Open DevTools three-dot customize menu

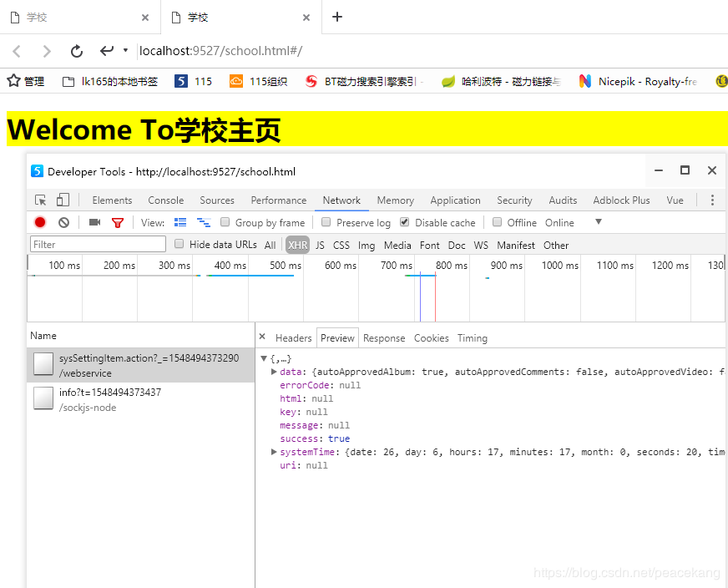(x=712, y=200)
